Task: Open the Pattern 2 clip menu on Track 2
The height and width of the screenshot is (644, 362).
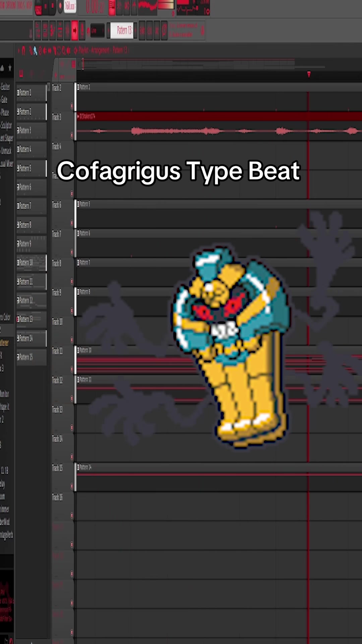Action: [78, 87]
